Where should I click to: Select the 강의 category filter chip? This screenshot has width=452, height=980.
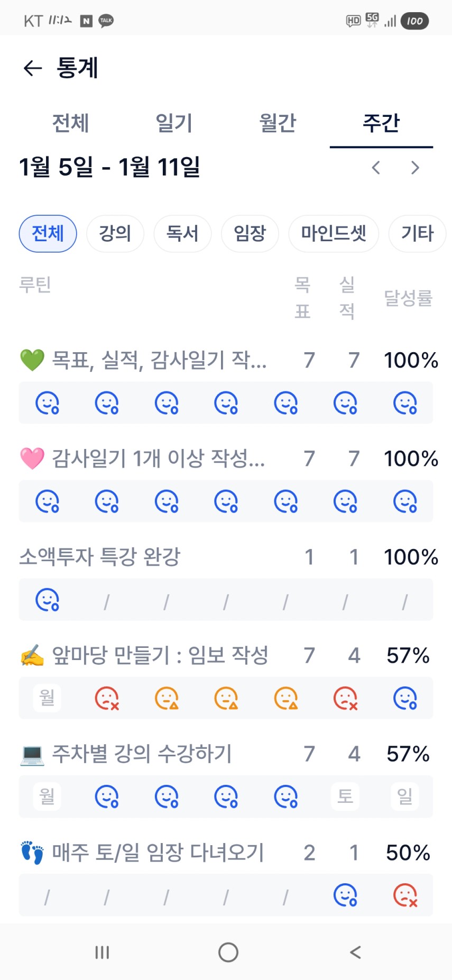click(x=115, y=233)
